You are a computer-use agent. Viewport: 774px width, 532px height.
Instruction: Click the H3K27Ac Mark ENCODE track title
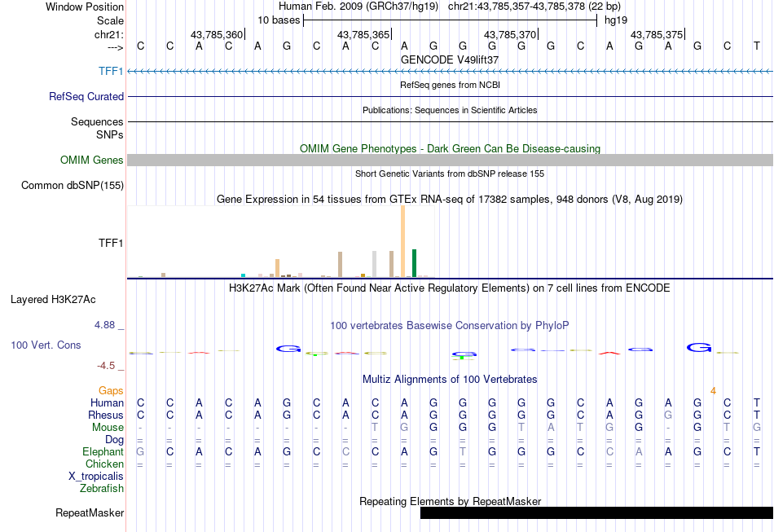point(449,288)
